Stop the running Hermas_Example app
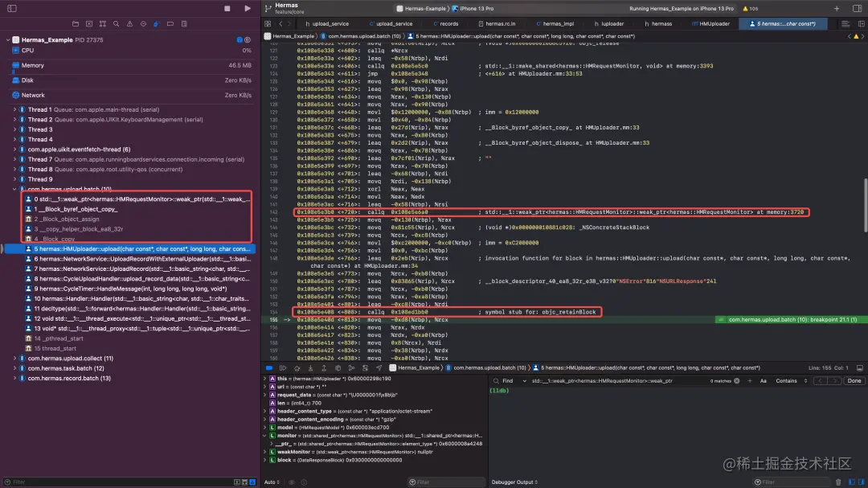 227,8
